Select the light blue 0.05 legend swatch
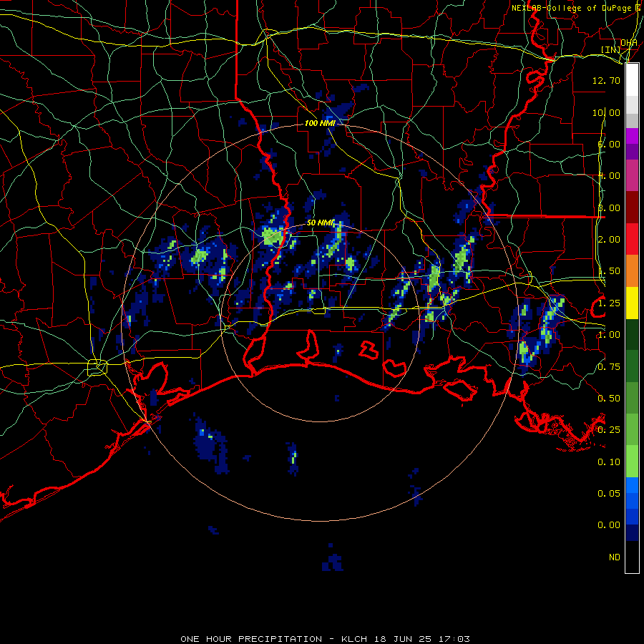 (x=632, y=485)
